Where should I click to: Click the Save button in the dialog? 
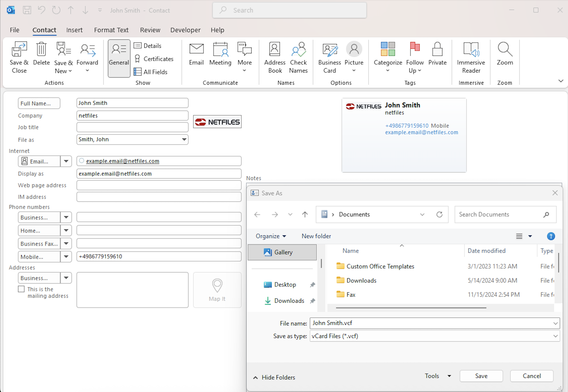point(481,376)
